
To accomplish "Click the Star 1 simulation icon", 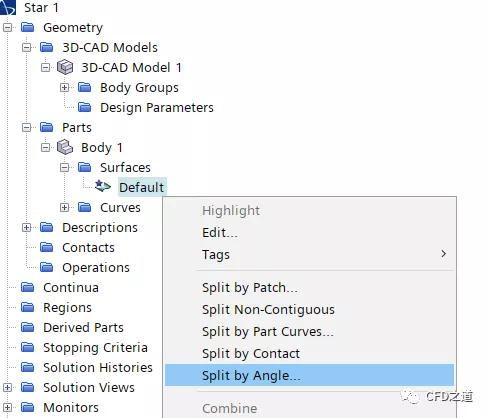I will tap(8, 7).
